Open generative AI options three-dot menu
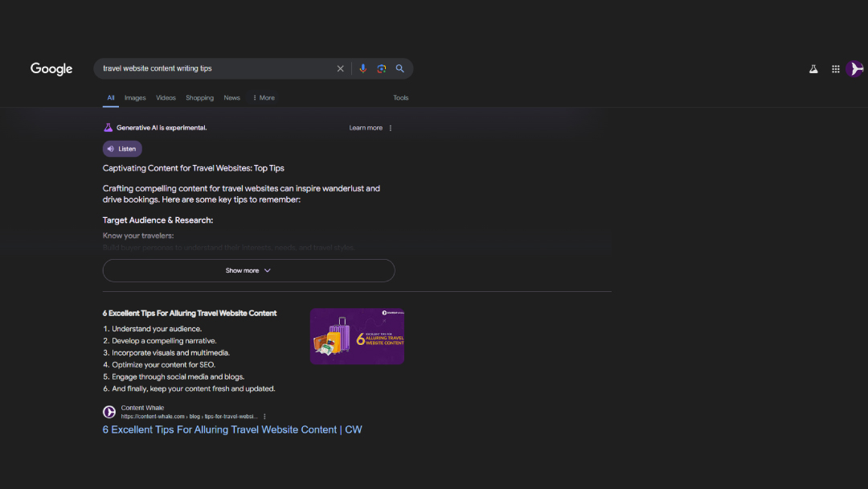868x489 pixels. (x=391, y=128)
